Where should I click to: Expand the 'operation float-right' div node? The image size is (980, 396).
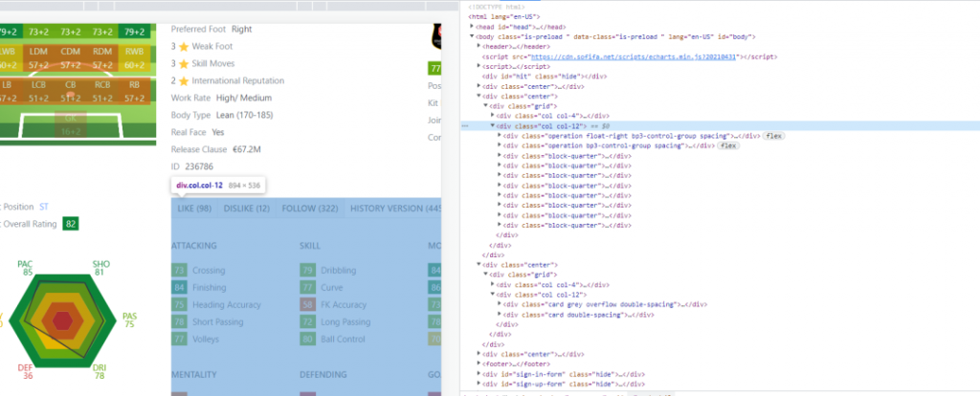point(500,136)
